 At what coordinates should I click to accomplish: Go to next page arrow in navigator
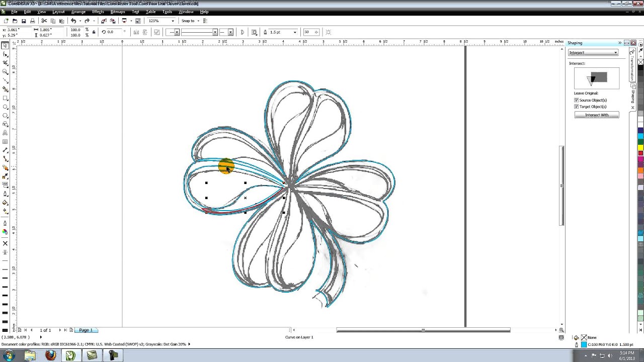[60, 330]
